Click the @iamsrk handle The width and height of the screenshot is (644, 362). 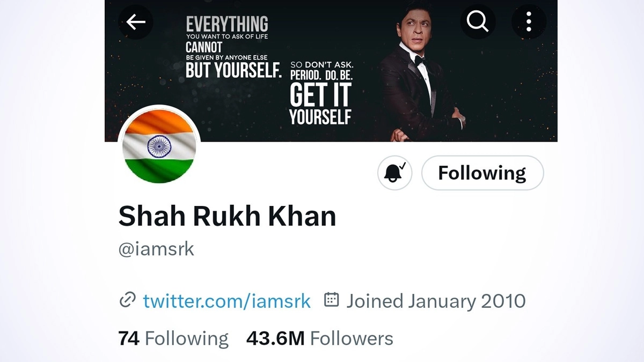pos(156,249)
